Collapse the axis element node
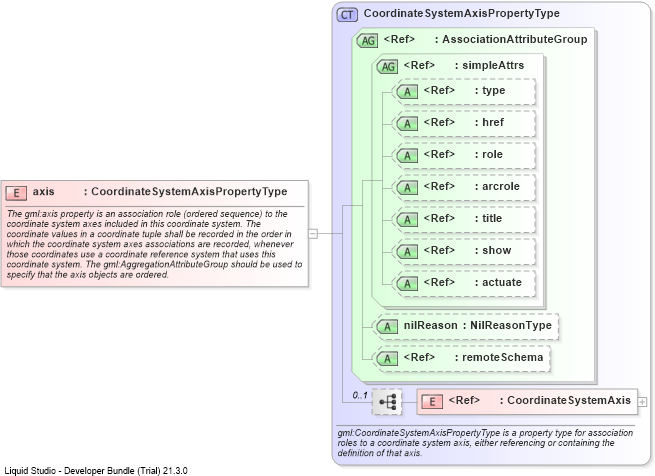 tap(313, 234)
